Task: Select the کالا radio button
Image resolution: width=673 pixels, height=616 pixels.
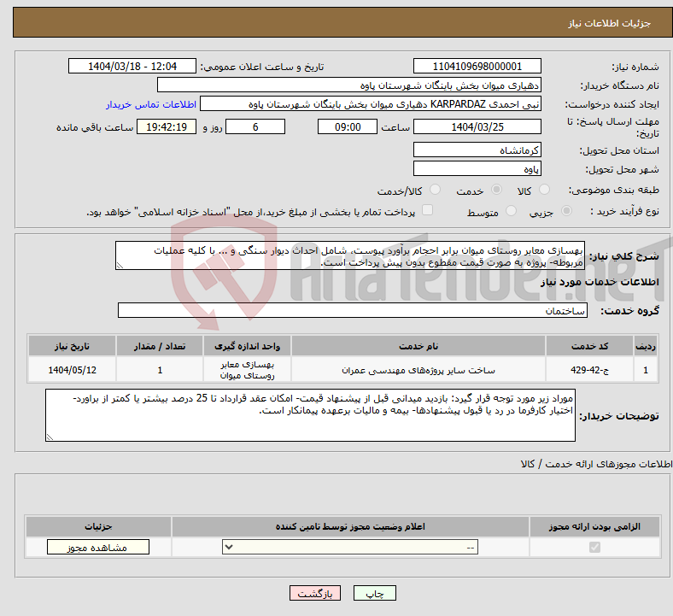Action: coord(544,190)
